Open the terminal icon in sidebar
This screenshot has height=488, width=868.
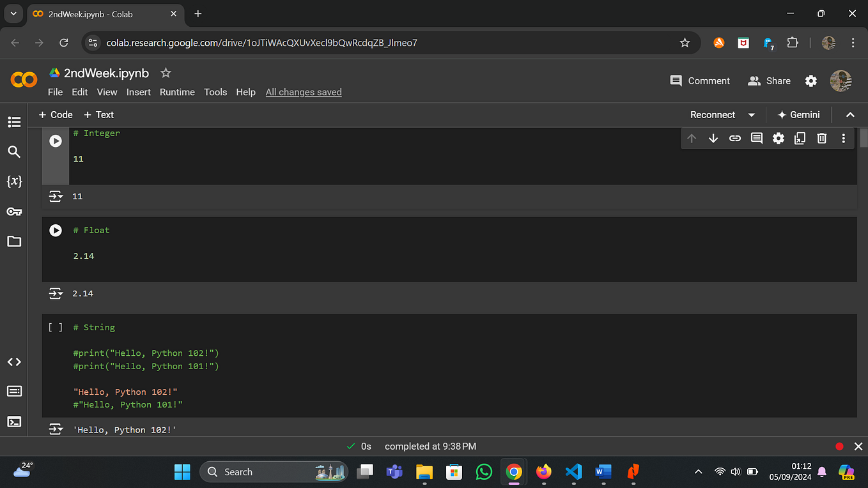click(14, 422)
